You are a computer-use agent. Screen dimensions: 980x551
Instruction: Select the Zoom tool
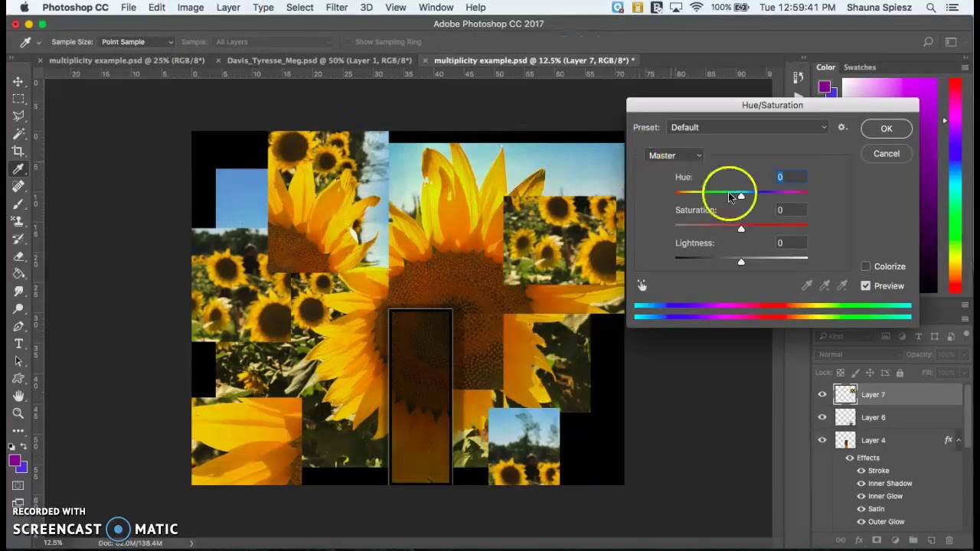(x=18, y=413)
